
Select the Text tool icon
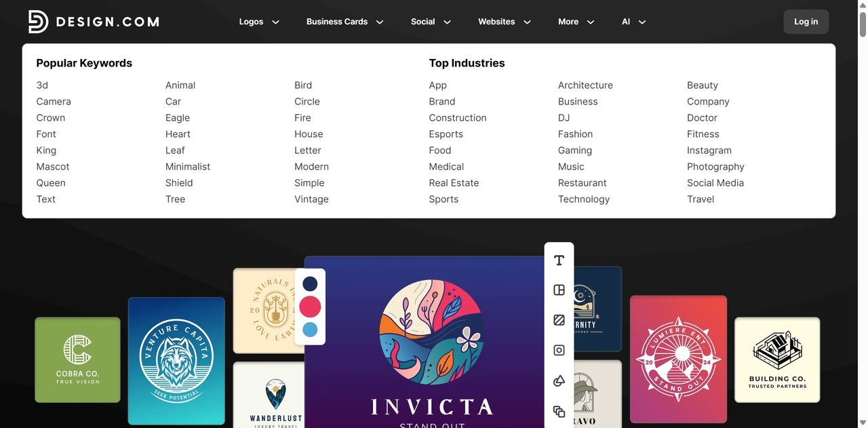[x=559, y=260]
